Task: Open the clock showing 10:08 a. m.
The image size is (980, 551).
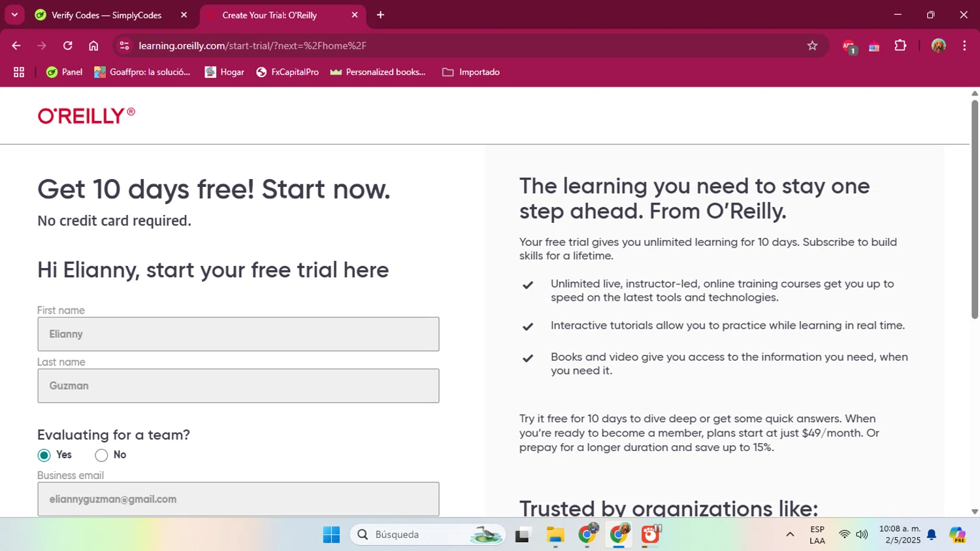Action: pyautogui.click(x=900, y=535)
